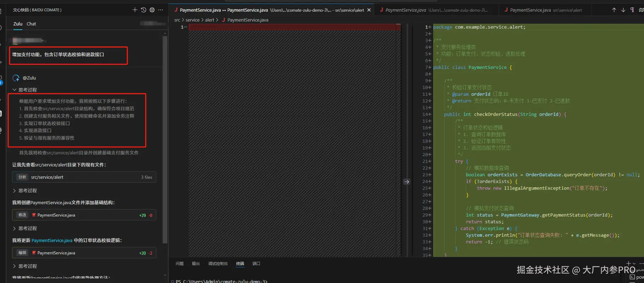
Task: Click the chat panel scroll-down arrow
Action: pyautogui.click(x=165, y=275)
